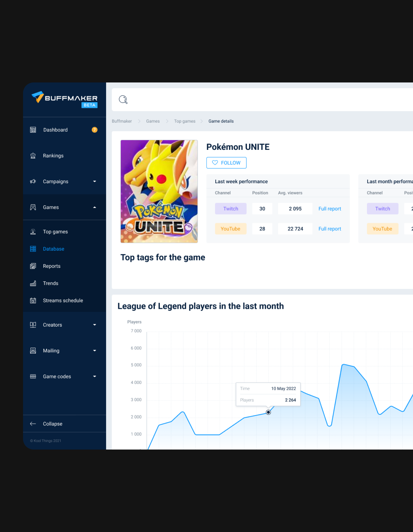The width and height of the screenshot is (413, 532).
Task: Click the Top tags for the game heading
Action: (163, 257)
